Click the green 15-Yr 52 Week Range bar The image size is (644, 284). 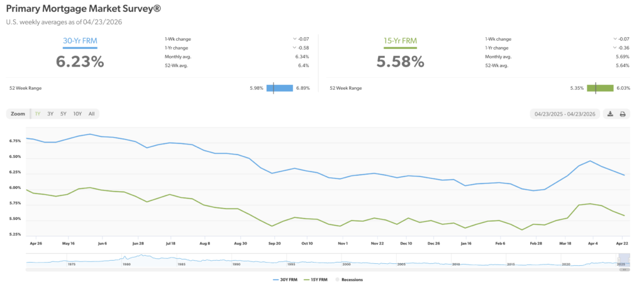(600, 88)
